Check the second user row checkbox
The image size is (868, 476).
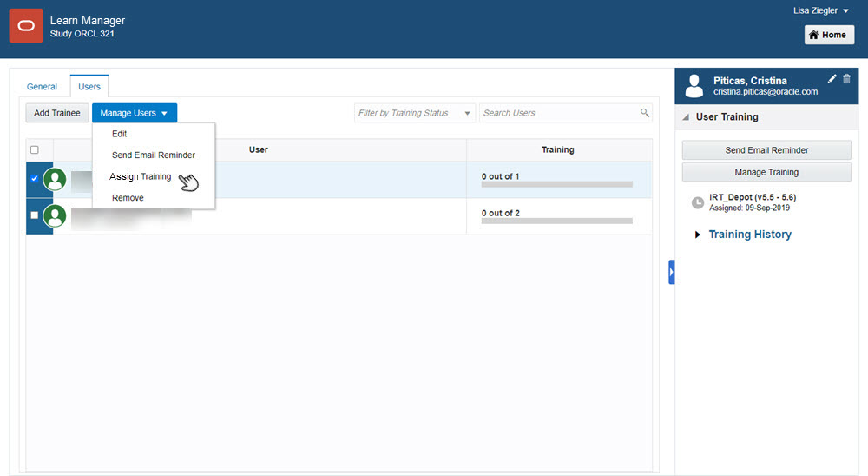click(x=35, y=215)
